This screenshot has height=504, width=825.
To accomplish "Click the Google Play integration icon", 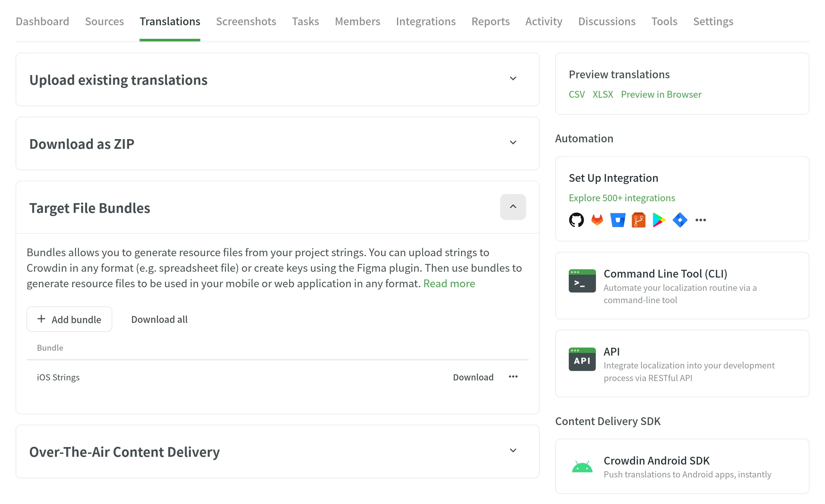I will tap(659, 220).
